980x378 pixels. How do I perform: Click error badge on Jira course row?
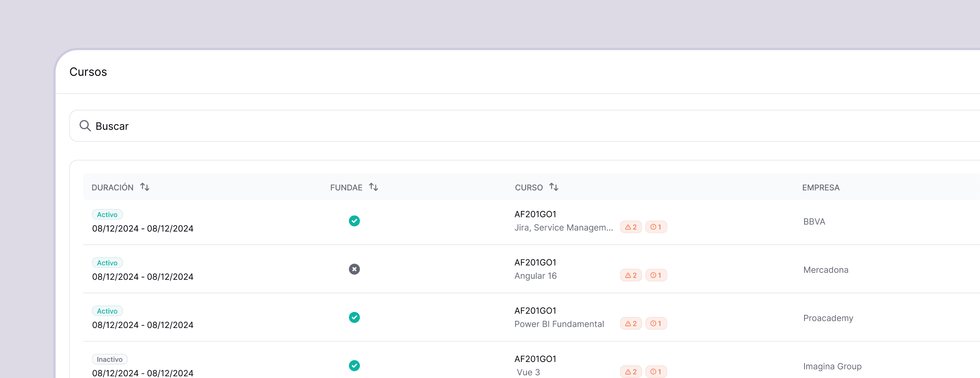[656, 227]
